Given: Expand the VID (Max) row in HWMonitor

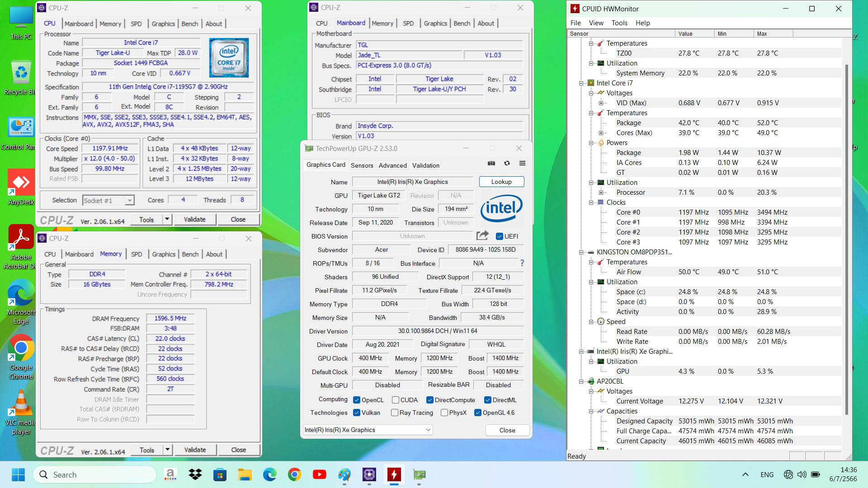Looking at the screenshot, I should (x=601, y=103).
